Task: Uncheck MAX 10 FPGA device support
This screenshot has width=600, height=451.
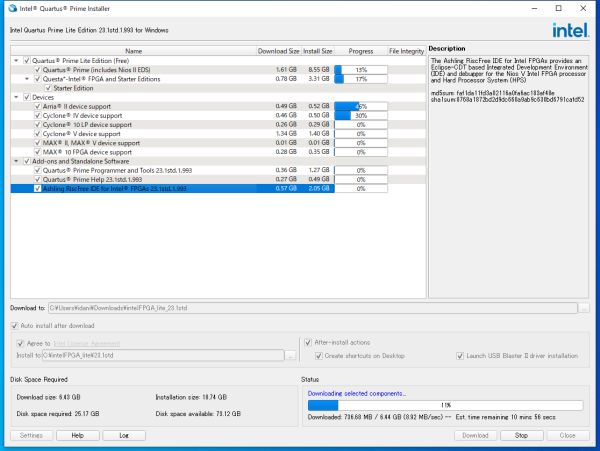Action: click(38, 152)
